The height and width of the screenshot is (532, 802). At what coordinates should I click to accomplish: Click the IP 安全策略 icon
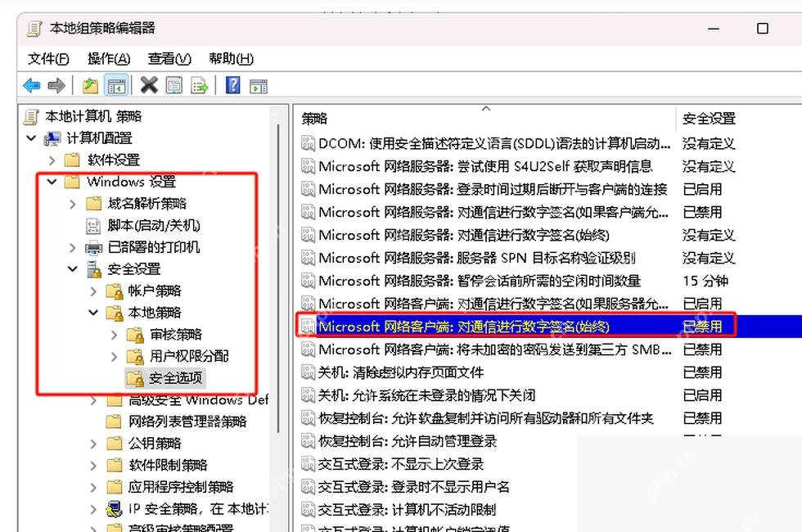pyautogui.click(x=114, y=509)
